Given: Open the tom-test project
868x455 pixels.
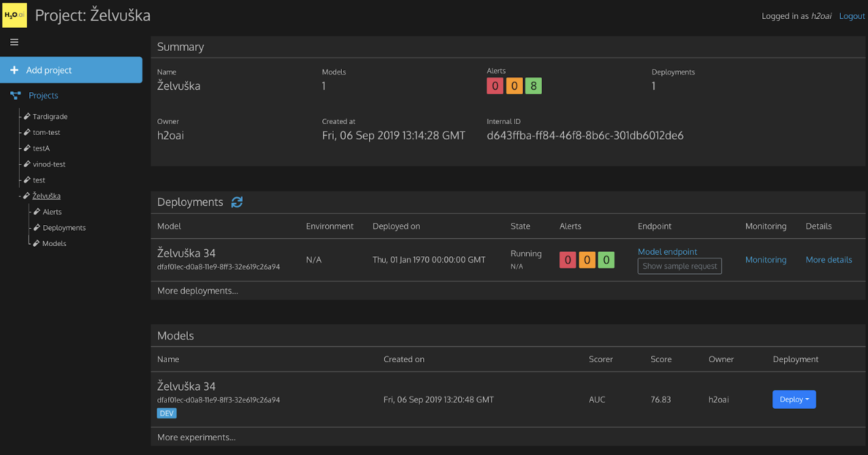Looking at the screenshot, I should [x=47, y=132].
